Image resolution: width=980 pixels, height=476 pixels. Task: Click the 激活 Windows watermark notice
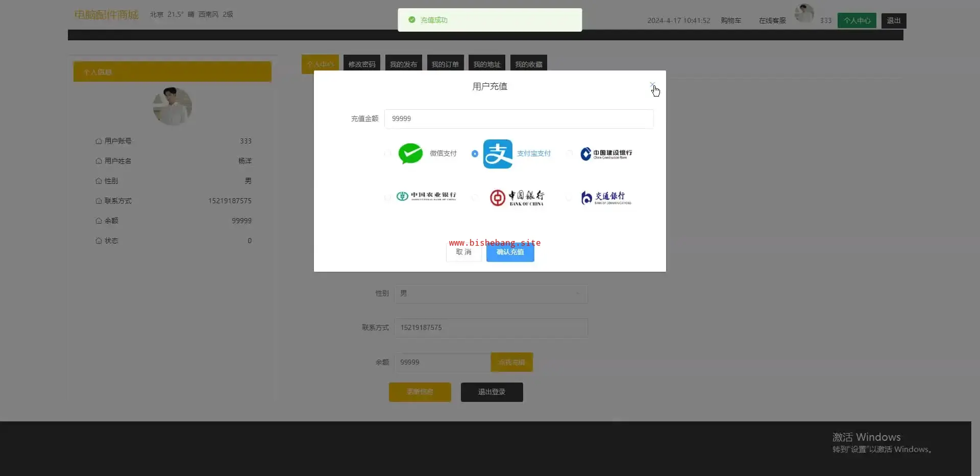point(883,442)
